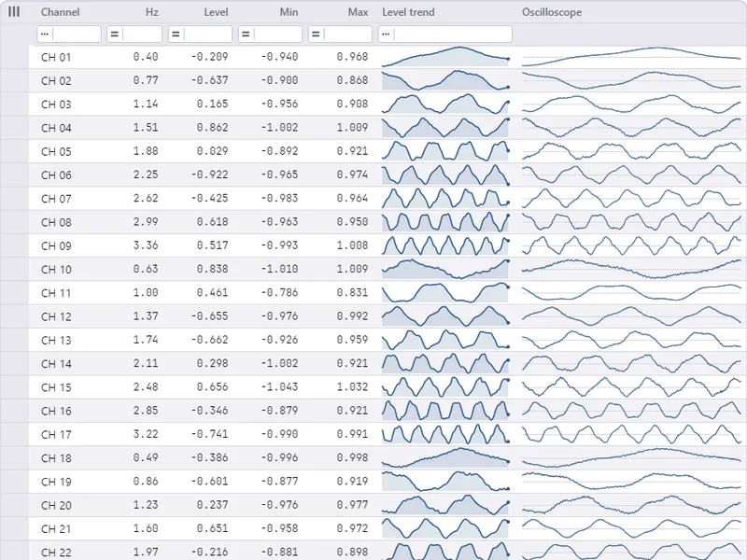The image size is (747, 560).
Task: Focus the Level trend filter text box
Action: [453, 35]
